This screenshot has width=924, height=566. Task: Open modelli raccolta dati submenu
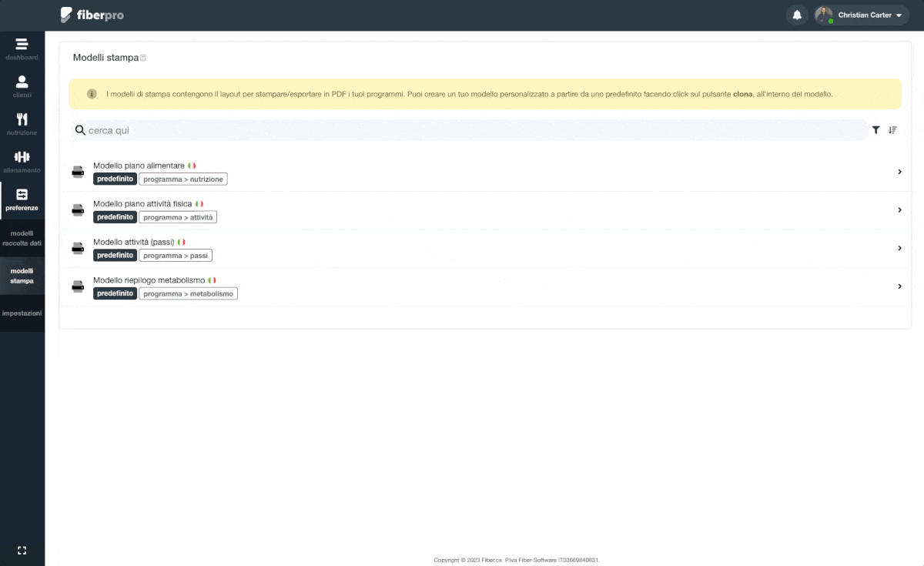22,238
